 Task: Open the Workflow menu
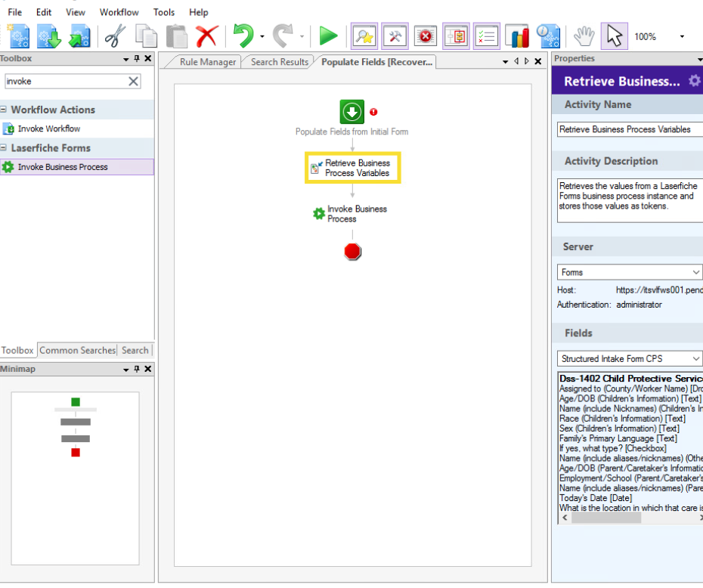pyautogui.click(x=119, y=12)
